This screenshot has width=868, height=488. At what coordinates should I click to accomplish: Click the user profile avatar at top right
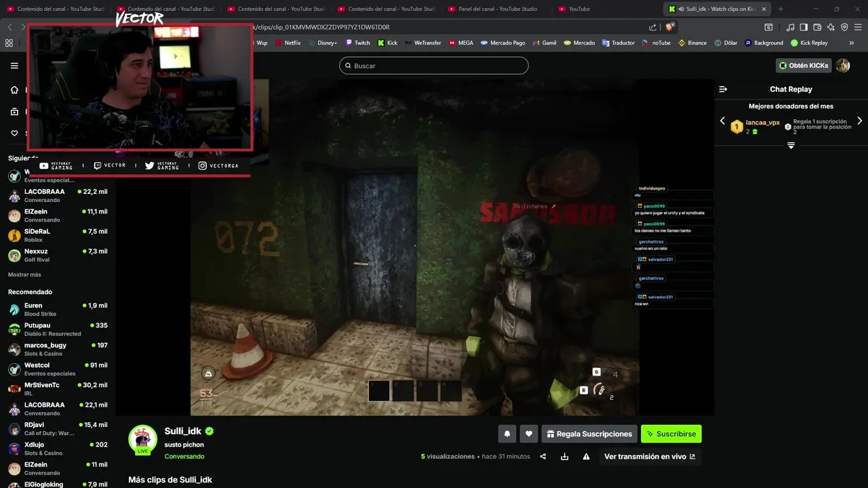click(842, 65)
